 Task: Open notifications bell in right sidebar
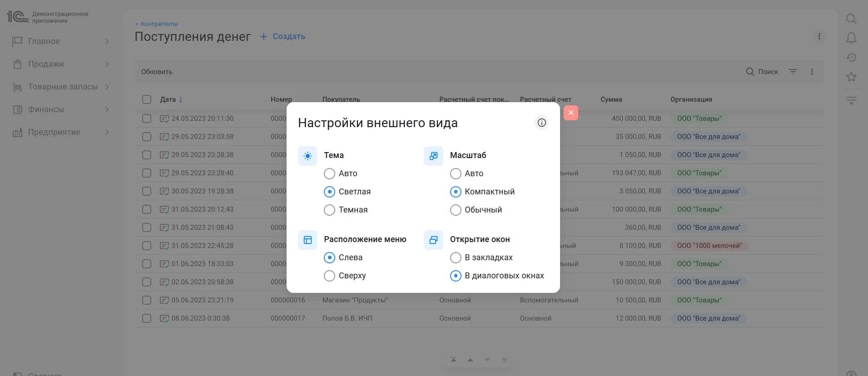851,38
